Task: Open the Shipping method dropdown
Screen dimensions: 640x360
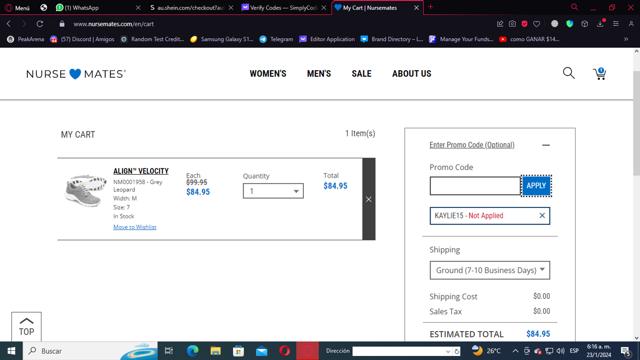Action: 490,270
